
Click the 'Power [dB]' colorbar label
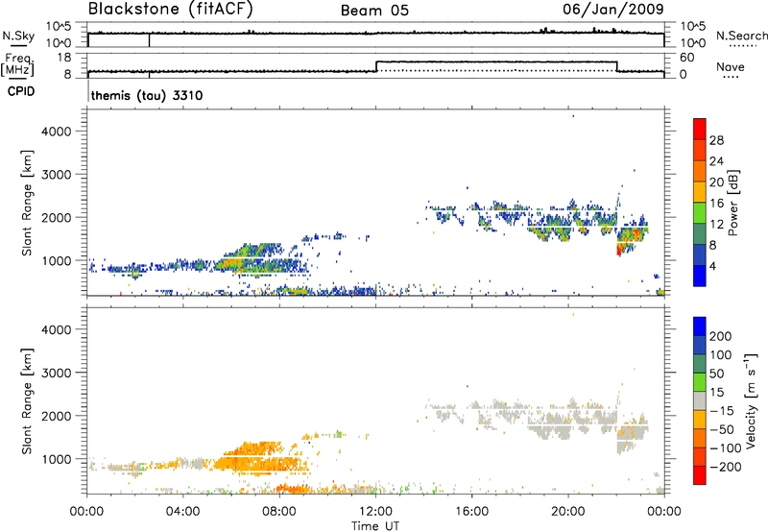tap(732, 203)
